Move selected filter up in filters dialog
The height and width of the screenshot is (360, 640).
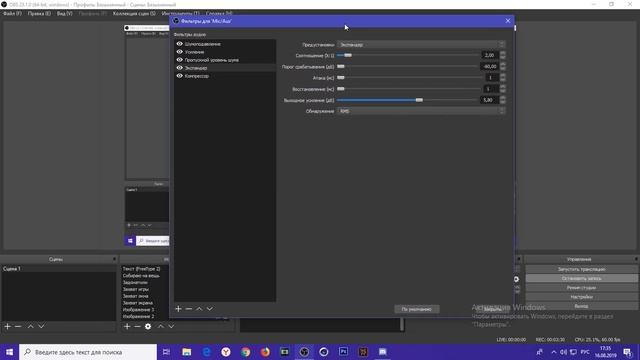coord(199,309)
